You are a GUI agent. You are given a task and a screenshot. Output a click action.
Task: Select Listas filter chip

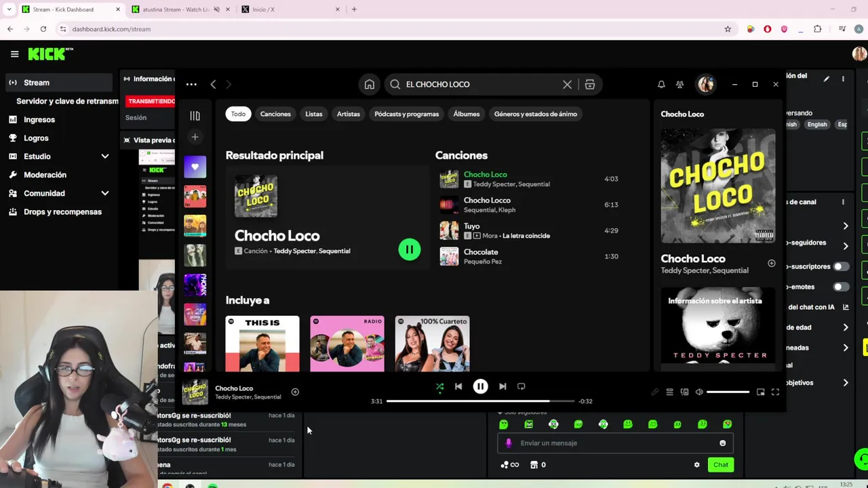click(313, 114)
